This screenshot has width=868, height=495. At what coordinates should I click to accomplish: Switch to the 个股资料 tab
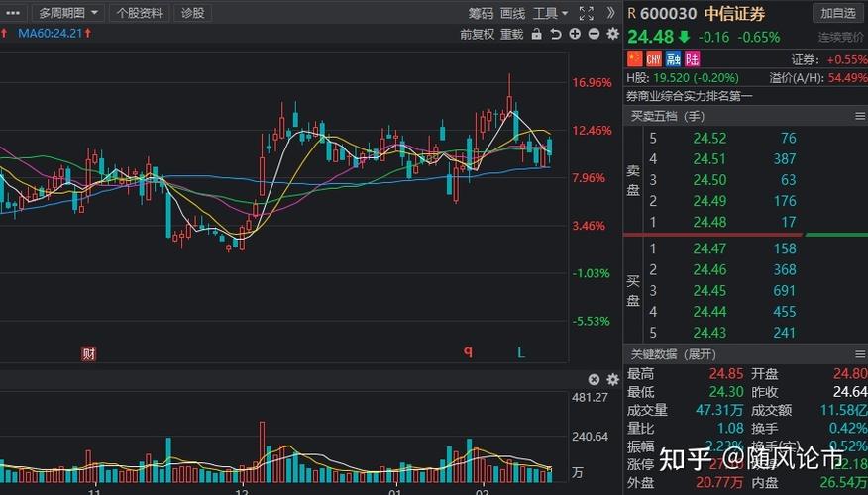pyautogui.click(x=139, y=13)
